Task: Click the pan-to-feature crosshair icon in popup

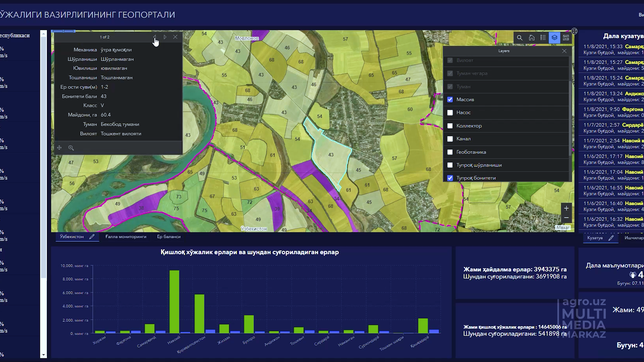Action: coord(59,148)
